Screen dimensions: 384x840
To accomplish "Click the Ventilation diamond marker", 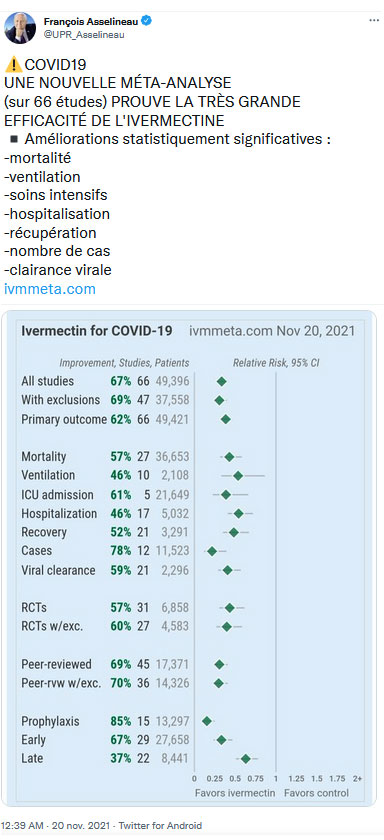I will [x=238, y=475].
